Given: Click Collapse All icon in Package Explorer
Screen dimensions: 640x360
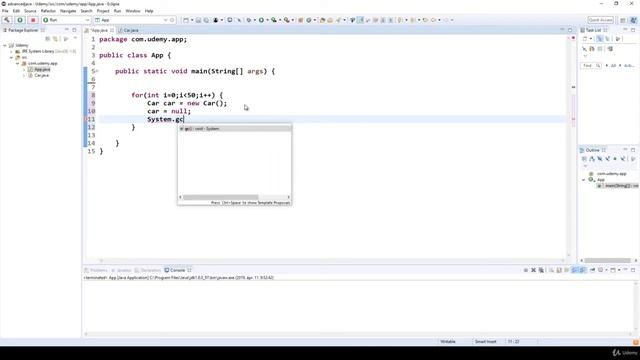Looking at the screenshot, I should click(48, 39).
